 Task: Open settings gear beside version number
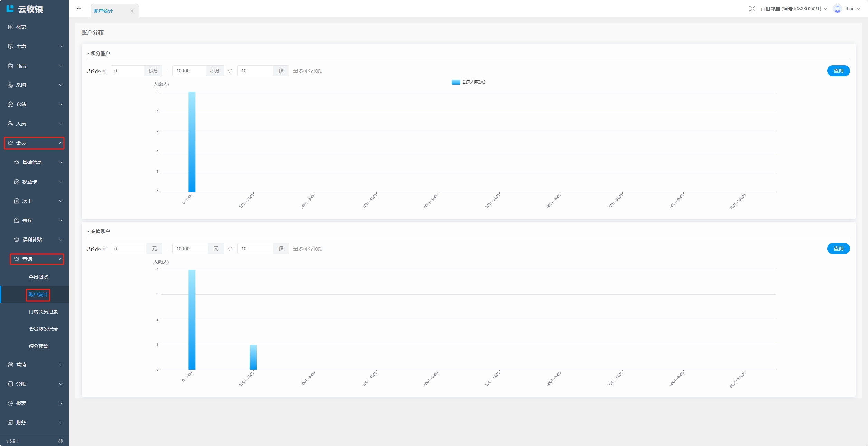click(60, 441)
